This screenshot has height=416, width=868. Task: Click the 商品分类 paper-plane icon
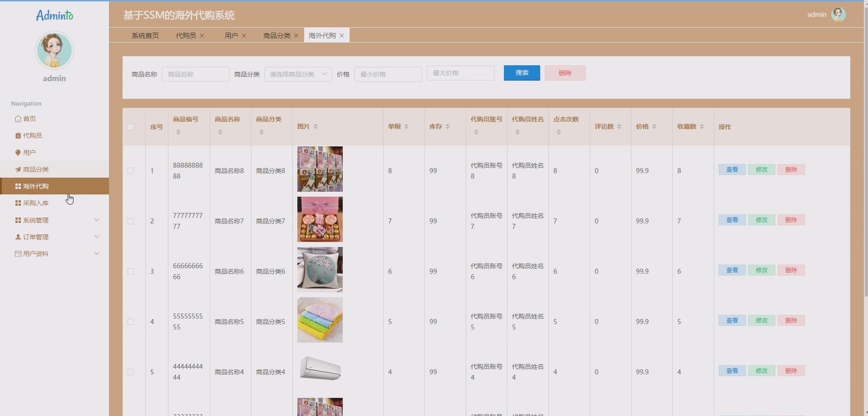[x=18, y=169]
